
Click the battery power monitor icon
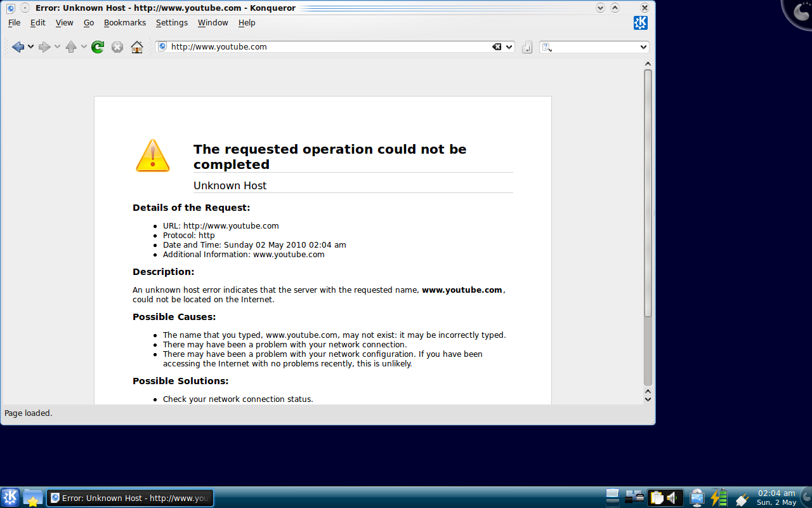coord(718,497)
